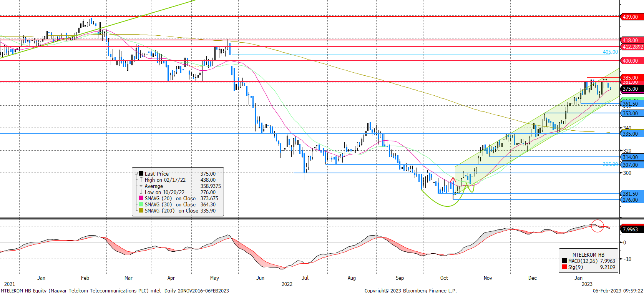
Task: Click the 358.9375 average value in legend
Action: tap(211, 186)
